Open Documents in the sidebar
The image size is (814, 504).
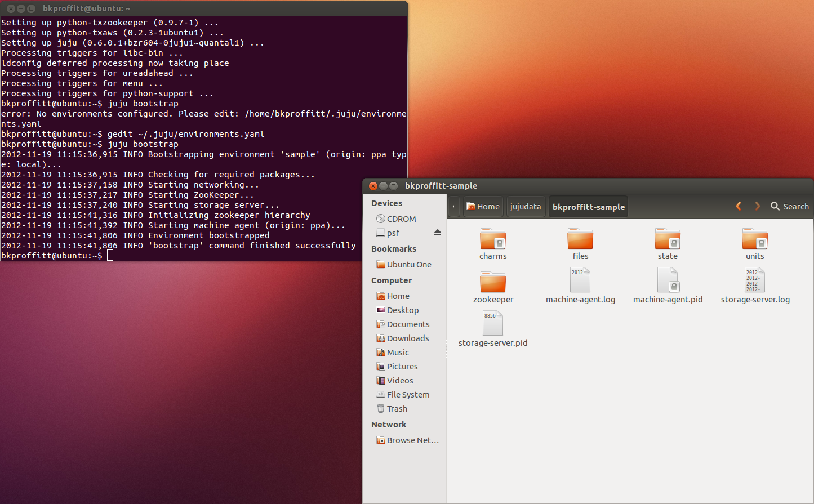coord(403,324)
